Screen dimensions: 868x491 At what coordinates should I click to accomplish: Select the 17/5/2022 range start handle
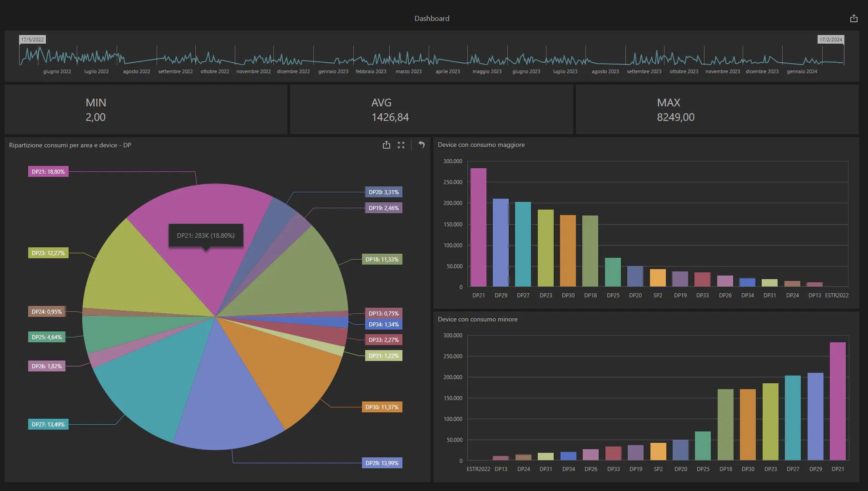(32, 40)
